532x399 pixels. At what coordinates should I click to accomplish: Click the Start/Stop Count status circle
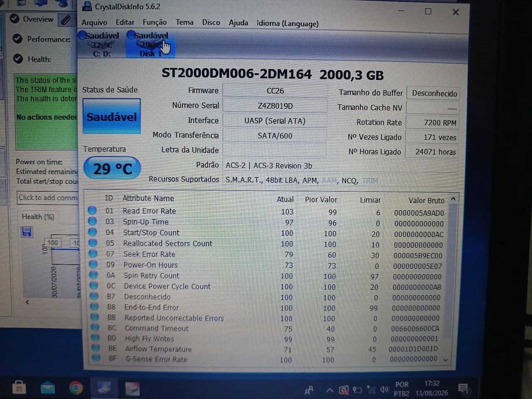click(93, 232)
